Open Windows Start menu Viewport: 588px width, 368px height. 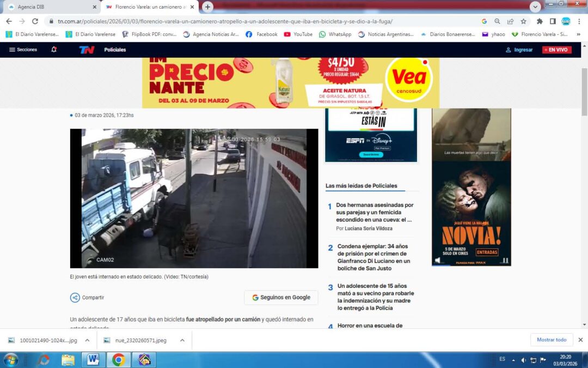[x=10, y=360]
